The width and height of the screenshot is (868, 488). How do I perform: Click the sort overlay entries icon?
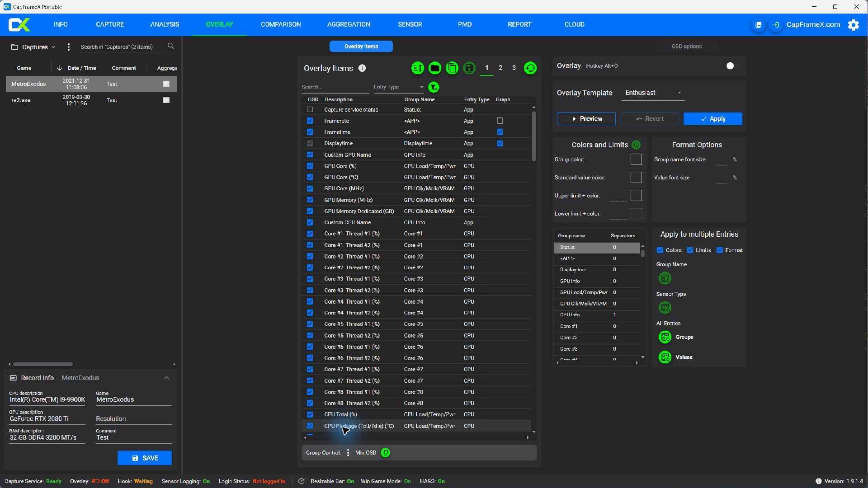coord(417,68)
